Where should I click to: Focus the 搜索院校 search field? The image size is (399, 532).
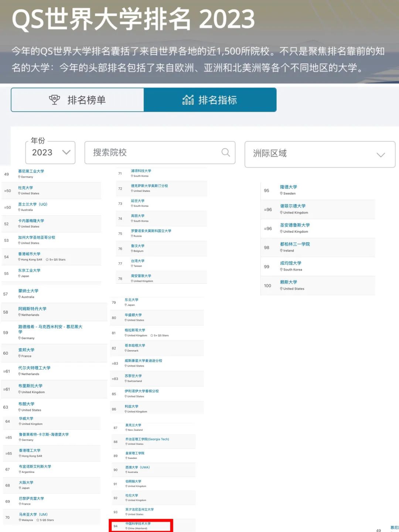[160, 153]
